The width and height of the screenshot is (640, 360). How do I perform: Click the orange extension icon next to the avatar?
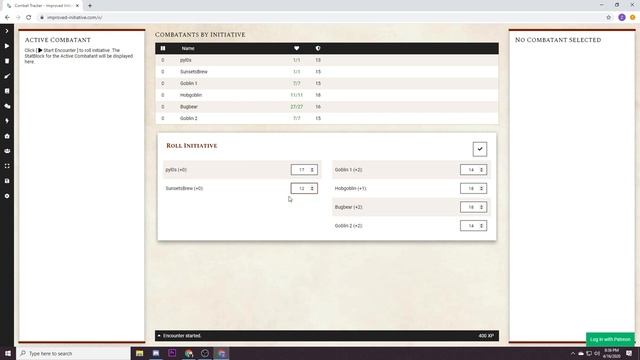coord(633,18)
